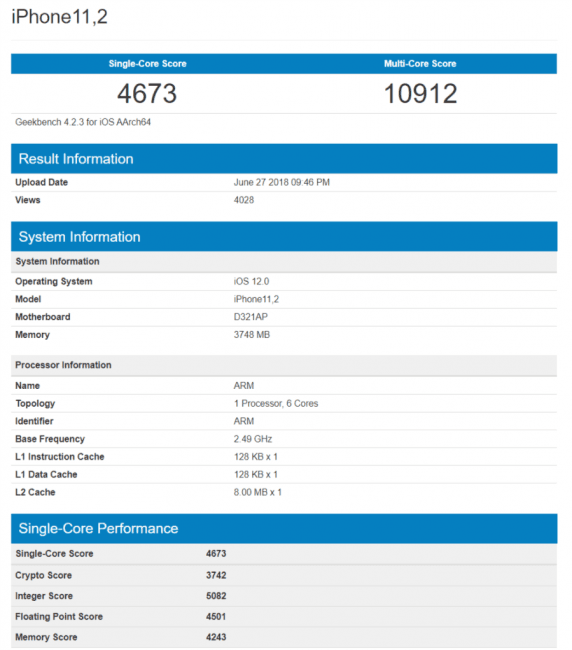Select the Single-Core Score header
The image size is (572, 650).
[x=148, y=64]
